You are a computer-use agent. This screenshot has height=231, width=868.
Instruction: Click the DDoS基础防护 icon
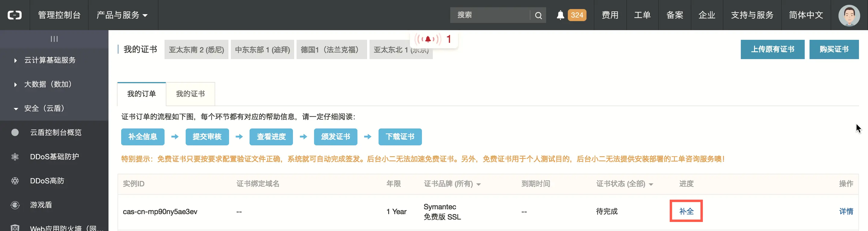click(x=15, y=157)
